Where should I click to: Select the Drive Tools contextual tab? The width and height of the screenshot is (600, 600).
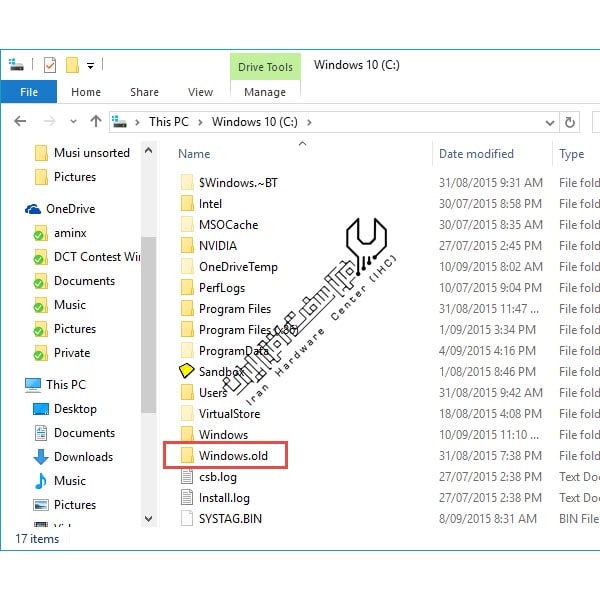point(265,67)
